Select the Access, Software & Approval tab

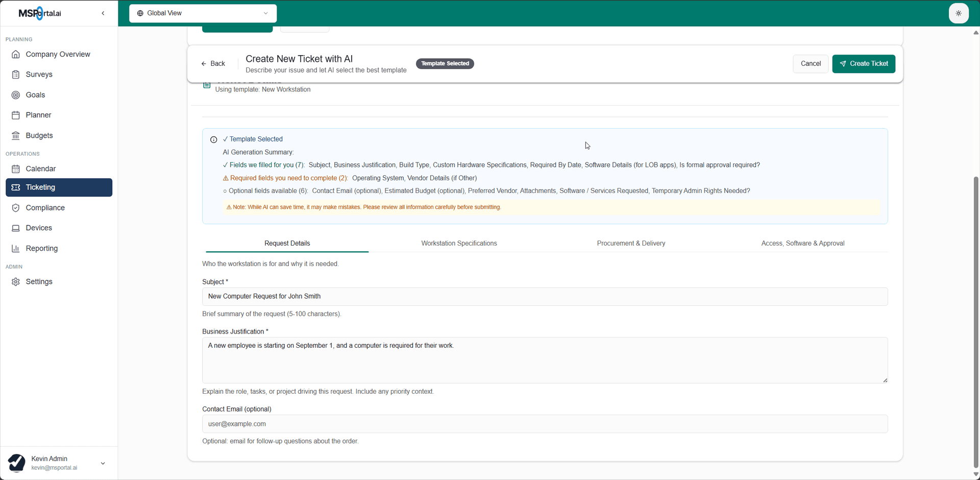coord(802,244)
